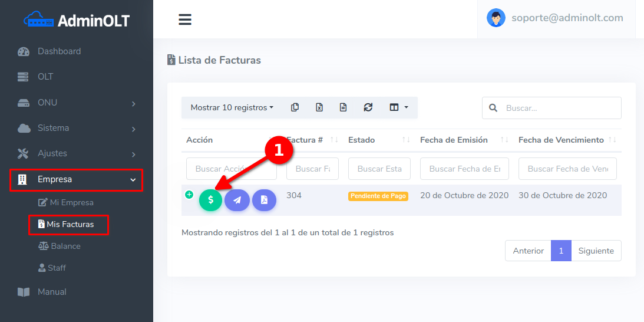The image size is (644, 322).
Task: Export table with the Excel icon
Action: (319, 107)
